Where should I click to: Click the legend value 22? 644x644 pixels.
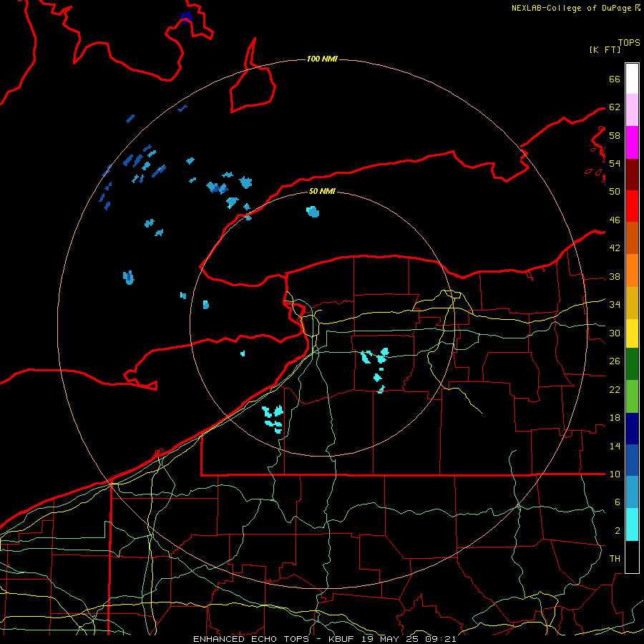615,389
